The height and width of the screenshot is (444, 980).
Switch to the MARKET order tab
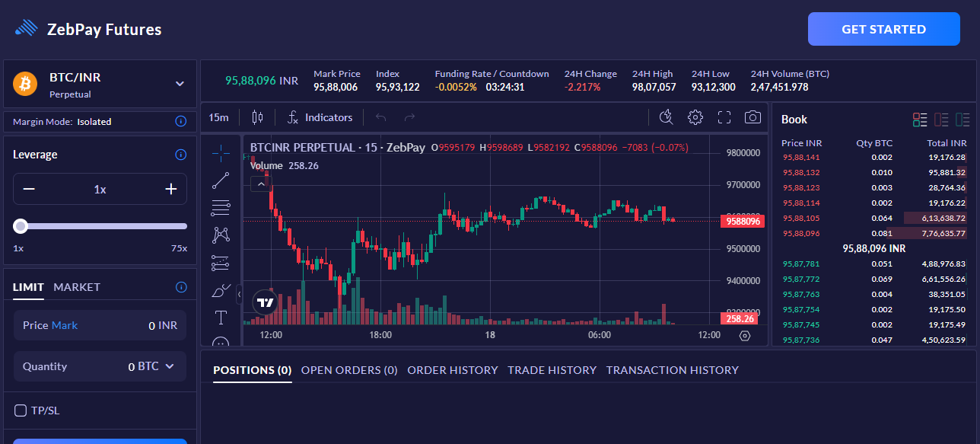pos(77,287)
